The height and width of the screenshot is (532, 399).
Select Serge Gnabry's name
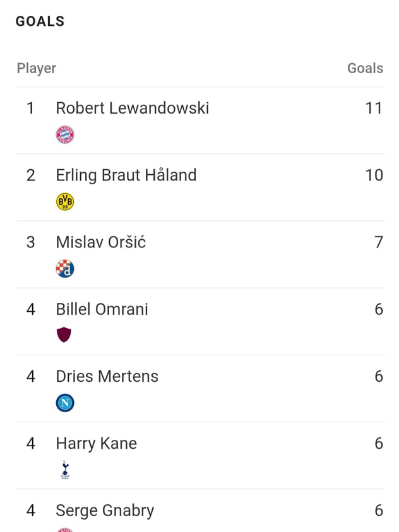tap(105, 511)
